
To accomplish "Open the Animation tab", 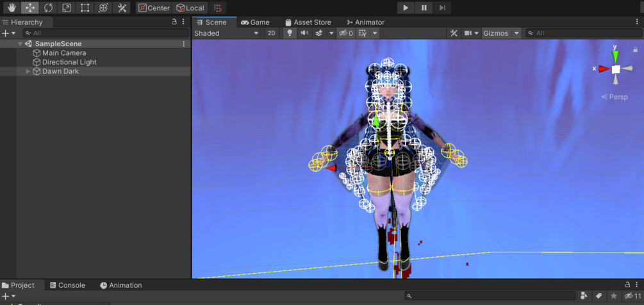I will pyautogui.click(x=121, y=285).
